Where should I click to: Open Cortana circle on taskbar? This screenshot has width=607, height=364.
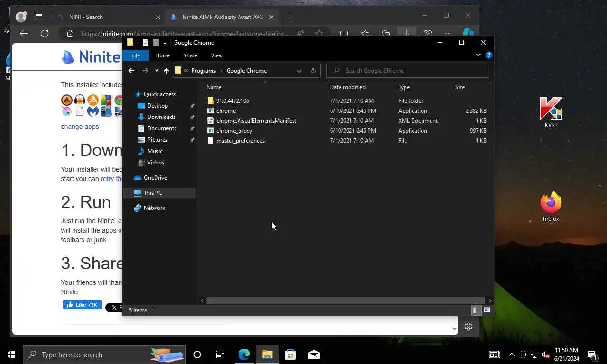197,355
